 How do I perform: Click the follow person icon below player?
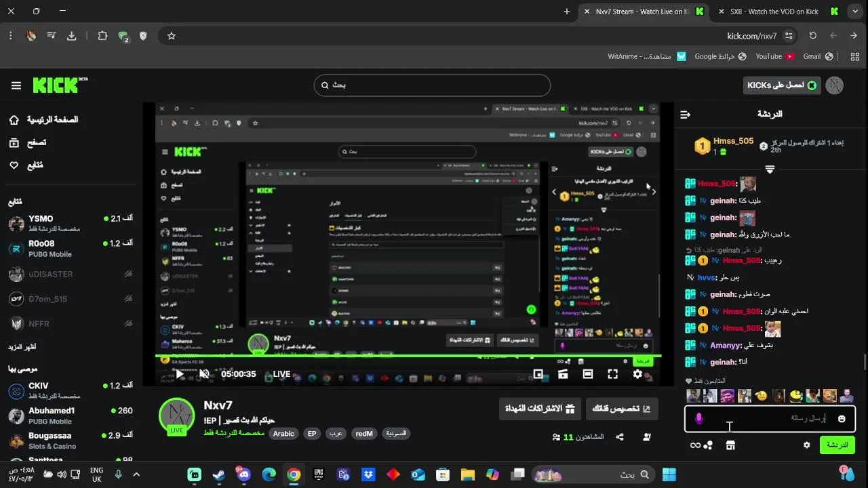tap(647, 437)
